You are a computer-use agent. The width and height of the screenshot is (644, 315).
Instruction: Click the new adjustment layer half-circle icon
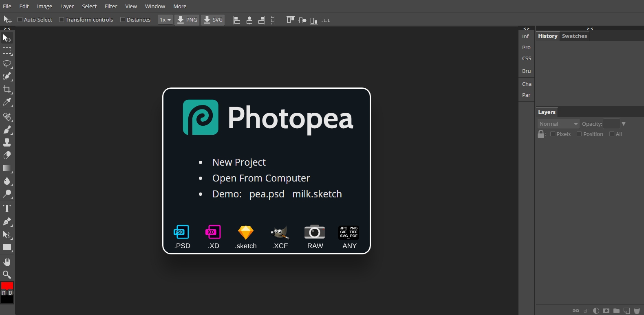pos(596,311)
